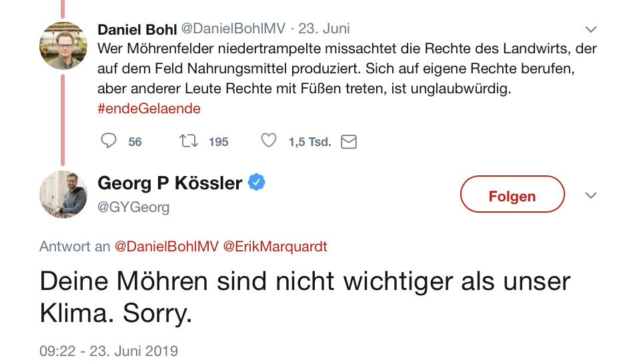Click the 09:22 - 23. Juni 2019 timestamp
The image size is (635, 364).
pos(109,350)
